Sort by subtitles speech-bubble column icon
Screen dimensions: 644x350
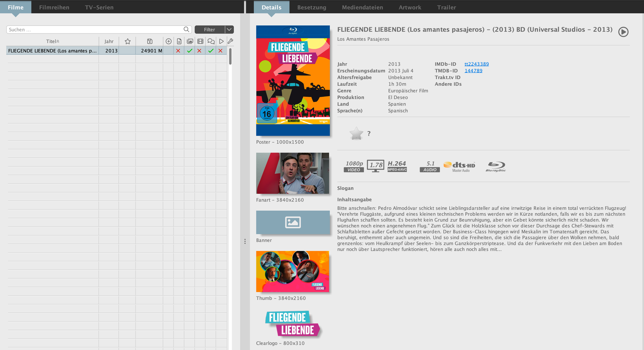[211, 41]
